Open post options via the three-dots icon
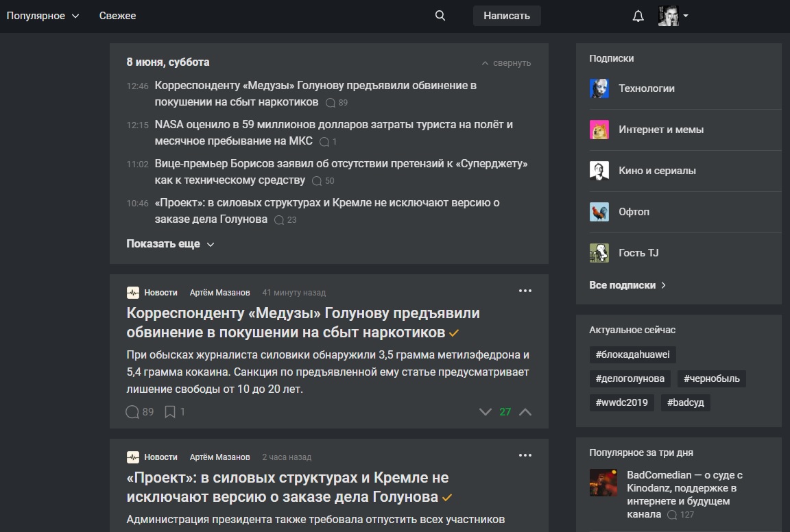Viewport: 790px width, 532px height. pyautogui.click(x=525, y=290)
